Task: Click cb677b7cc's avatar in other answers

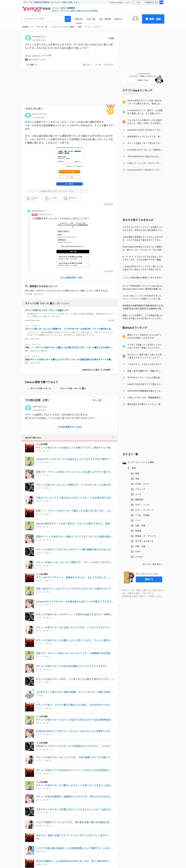Action: pyautogui.click(x=28, y=408)
